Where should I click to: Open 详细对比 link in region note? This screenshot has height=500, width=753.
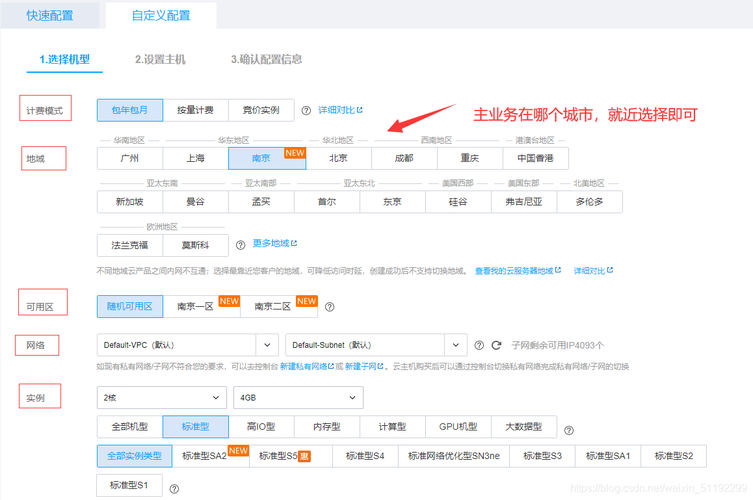[593, 271]
